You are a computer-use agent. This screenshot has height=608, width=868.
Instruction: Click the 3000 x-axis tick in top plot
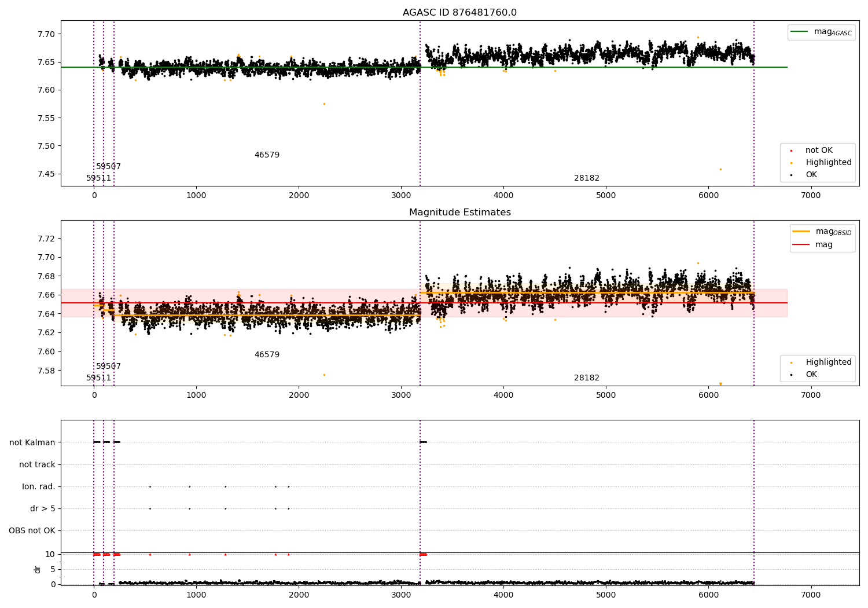point(401,196)
